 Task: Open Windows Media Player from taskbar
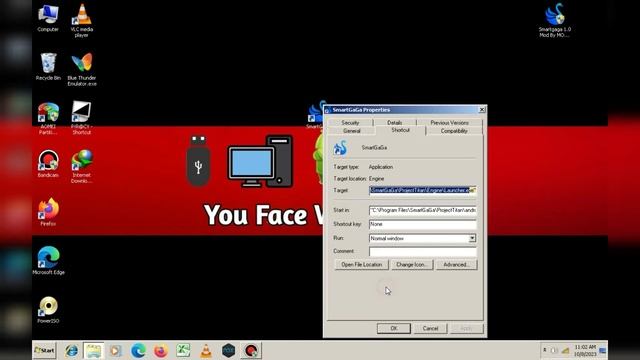pyautogui.click(x=116, y=351)
